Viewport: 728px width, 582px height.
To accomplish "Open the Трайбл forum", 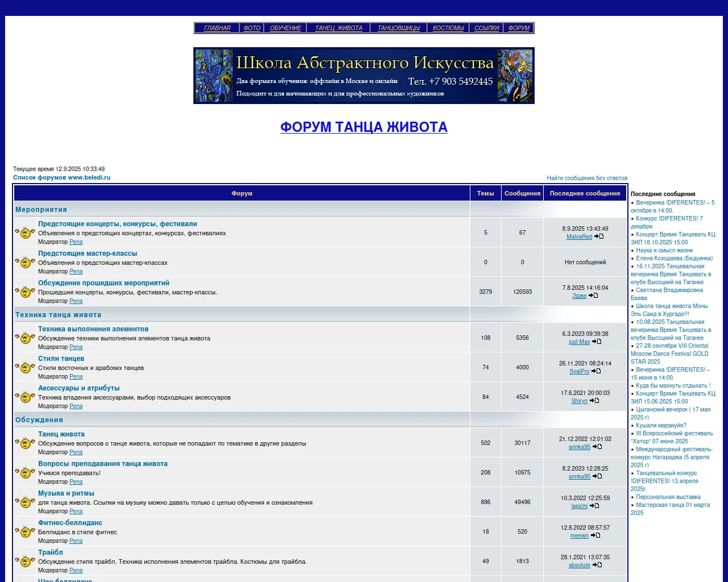I will [x=51, y=552].
